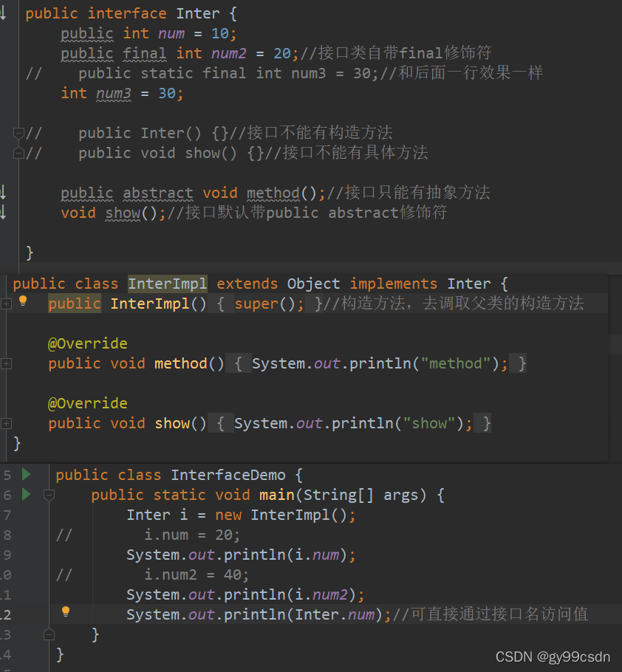The height and width of the screenshot is (672, 622).
Task: Click the 'interface' keyword in the Inter declaration
Action: click(x=127, y=13)
